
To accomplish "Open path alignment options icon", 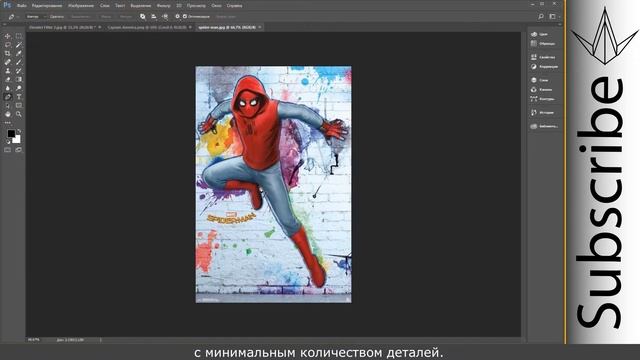I will tap(154, 17).
